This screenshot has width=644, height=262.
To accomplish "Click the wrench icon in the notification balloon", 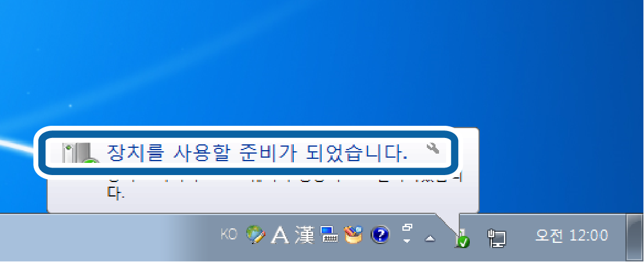I will [433, 148].
